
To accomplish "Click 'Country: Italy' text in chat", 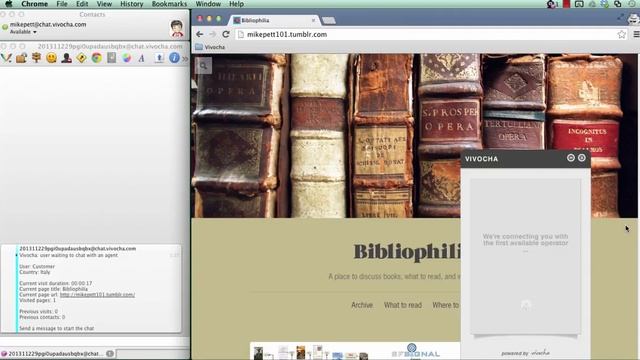I will pos(35,272).
